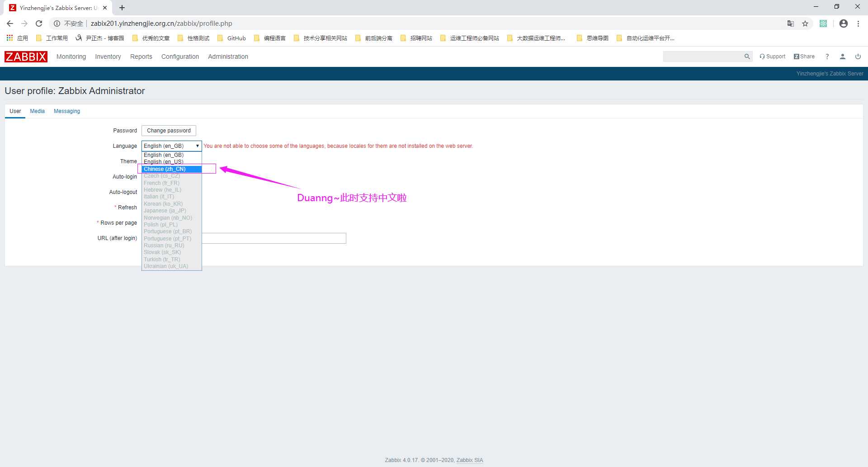Close the Zabbix Server browser tab
Screen dimensions: 868x467
tap(105, 8)
